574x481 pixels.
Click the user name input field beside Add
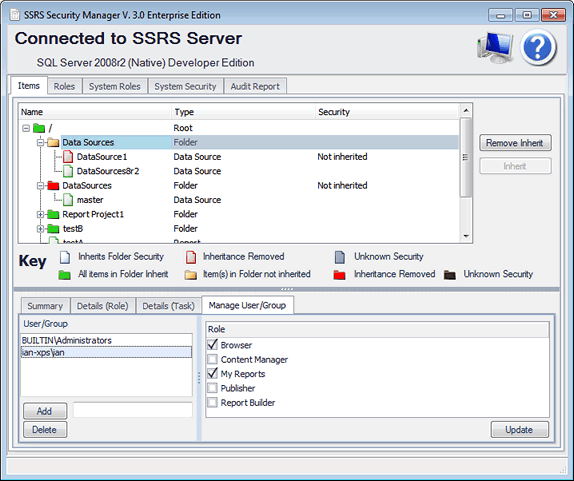[133, 410]
